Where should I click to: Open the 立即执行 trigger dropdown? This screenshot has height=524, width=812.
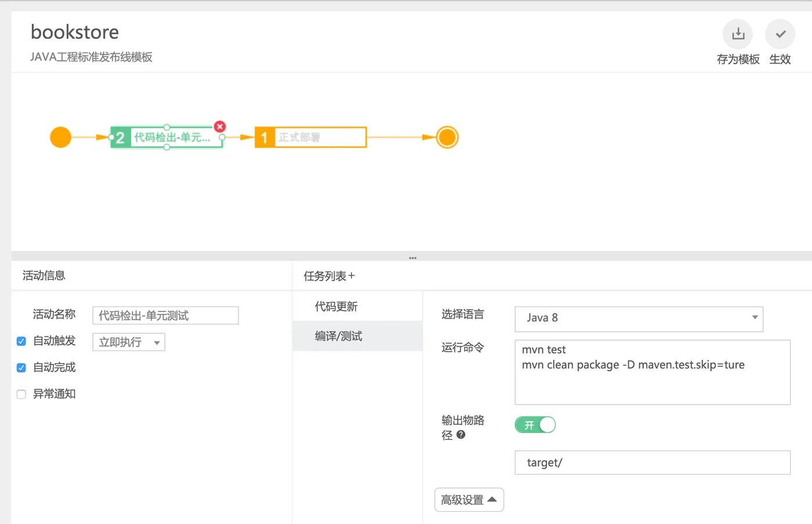click(x=129, y=342)
